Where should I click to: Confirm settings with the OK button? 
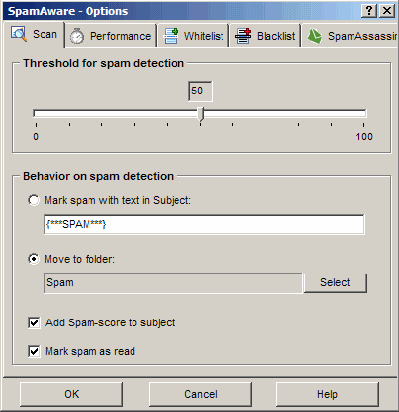pyautogui.click(x=71, y=394)
